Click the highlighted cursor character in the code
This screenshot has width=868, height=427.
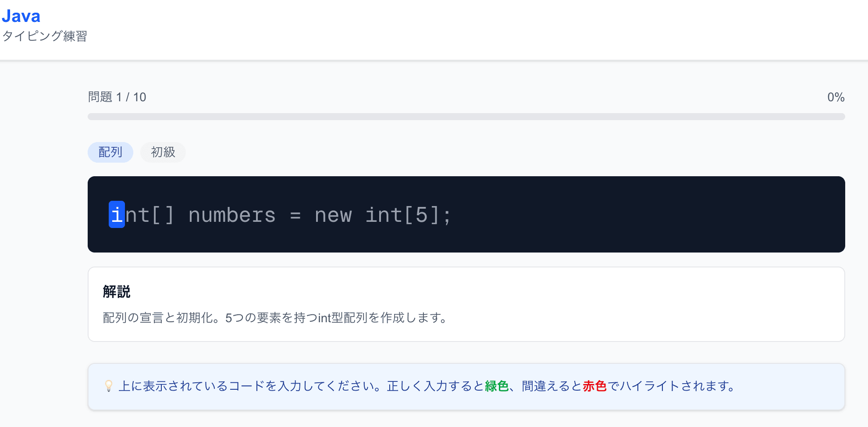[116, 214]
